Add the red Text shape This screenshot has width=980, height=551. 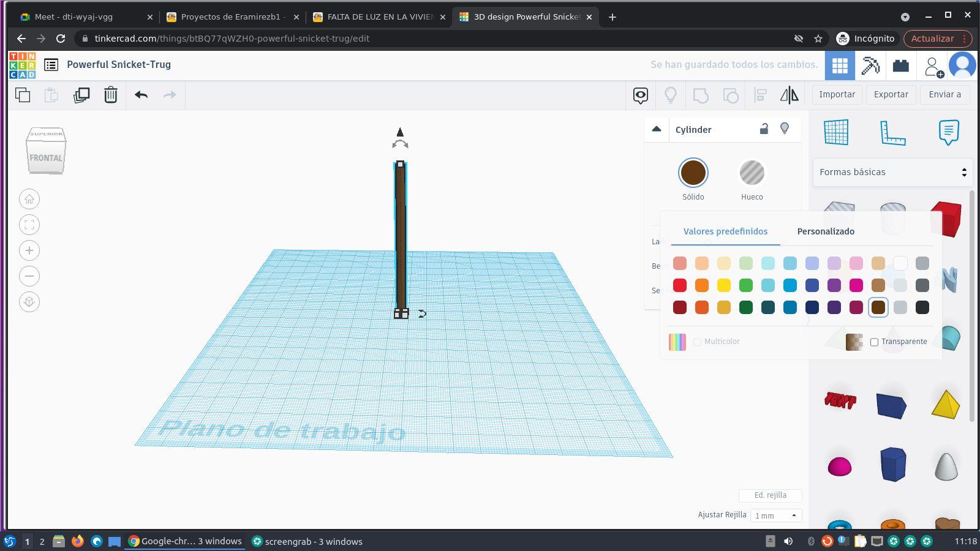[840, 400]
